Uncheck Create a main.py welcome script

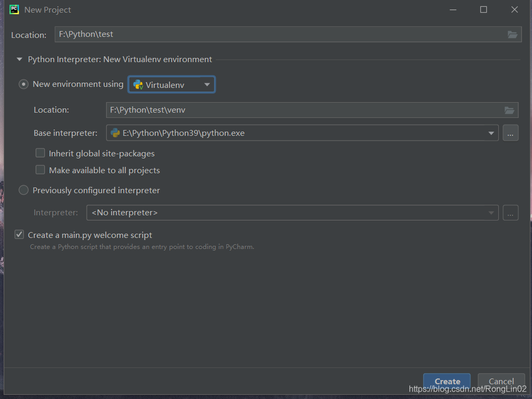tap(19, 234)
